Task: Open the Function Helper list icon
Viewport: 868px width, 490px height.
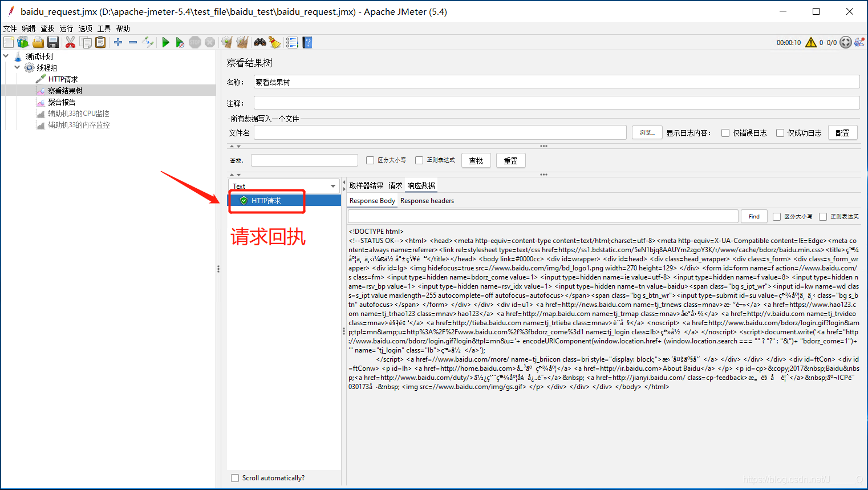Action: pos(292,42)
